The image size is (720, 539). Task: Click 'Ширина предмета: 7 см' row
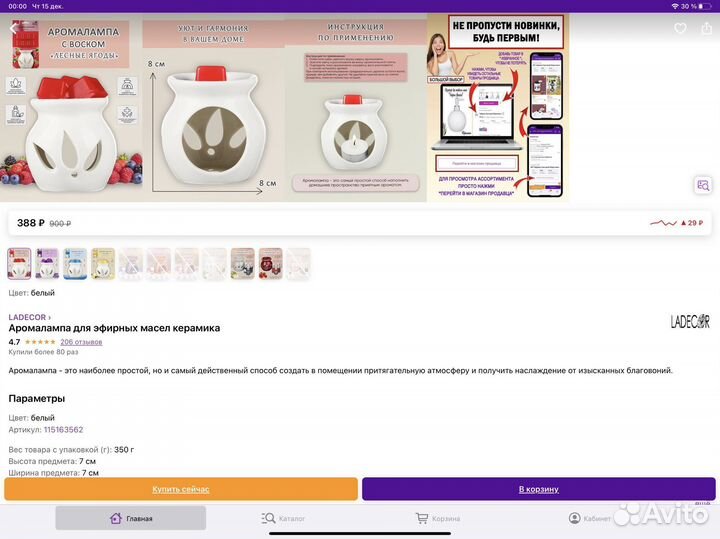(53, 472)
